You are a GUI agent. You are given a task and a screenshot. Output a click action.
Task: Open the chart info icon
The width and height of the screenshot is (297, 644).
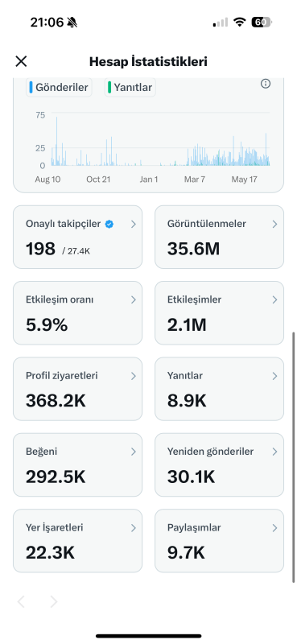[x=266, y=84]
